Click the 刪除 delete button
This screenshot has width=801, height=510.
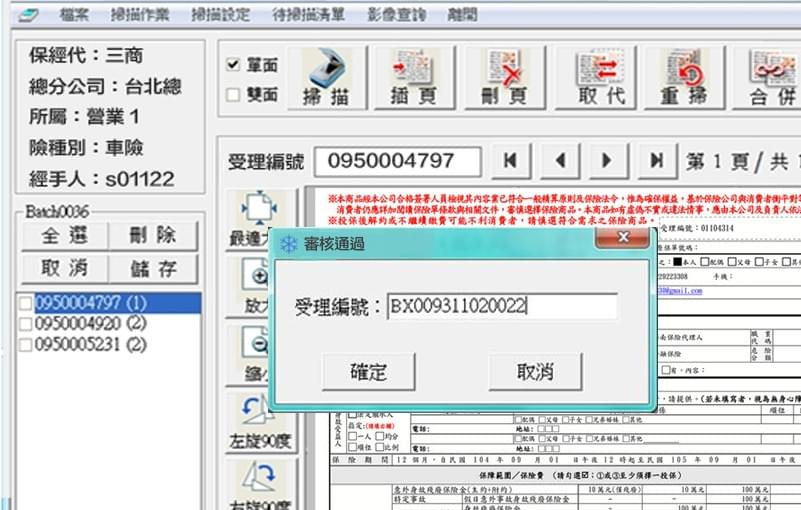153,236
